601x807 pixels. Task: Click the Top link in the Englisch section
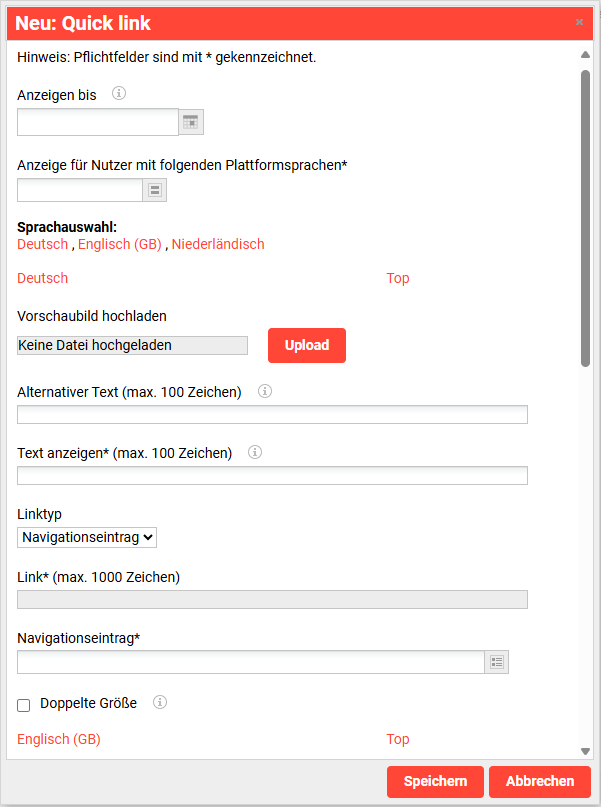point(397,738)
